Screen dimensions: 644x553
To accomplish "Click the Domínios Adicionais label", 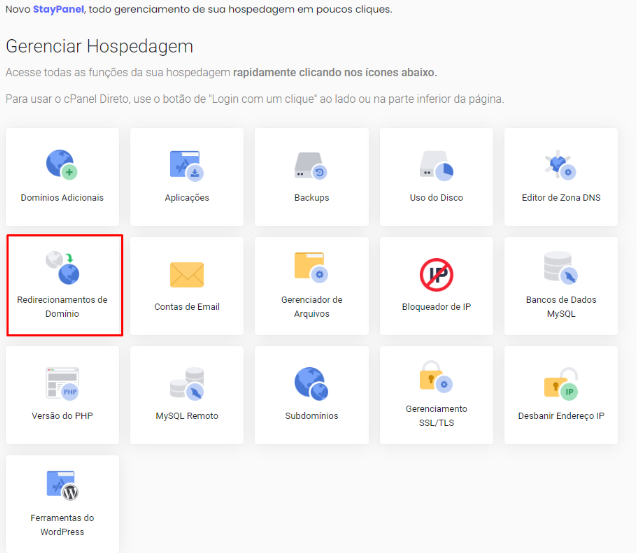I will coord(62,198).
